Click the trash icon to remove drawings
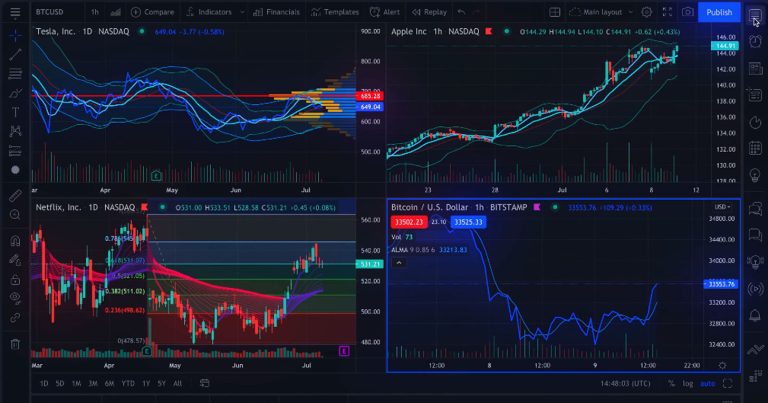 pos(15,344)
